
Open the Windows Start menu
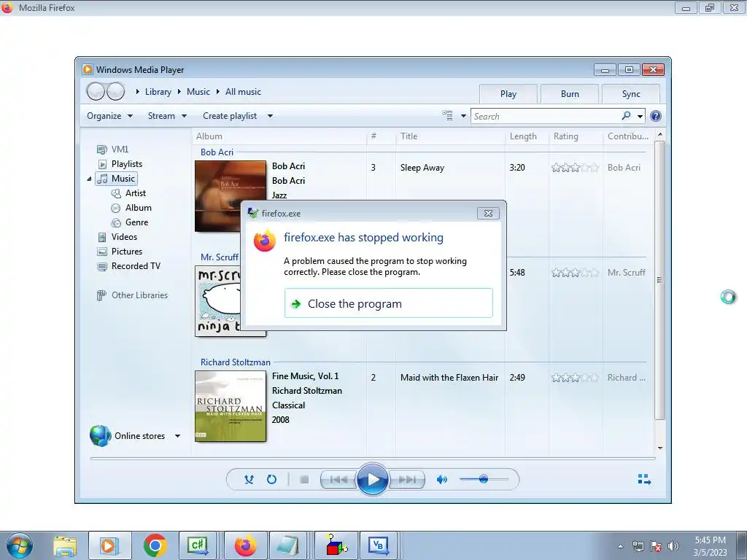19,545
